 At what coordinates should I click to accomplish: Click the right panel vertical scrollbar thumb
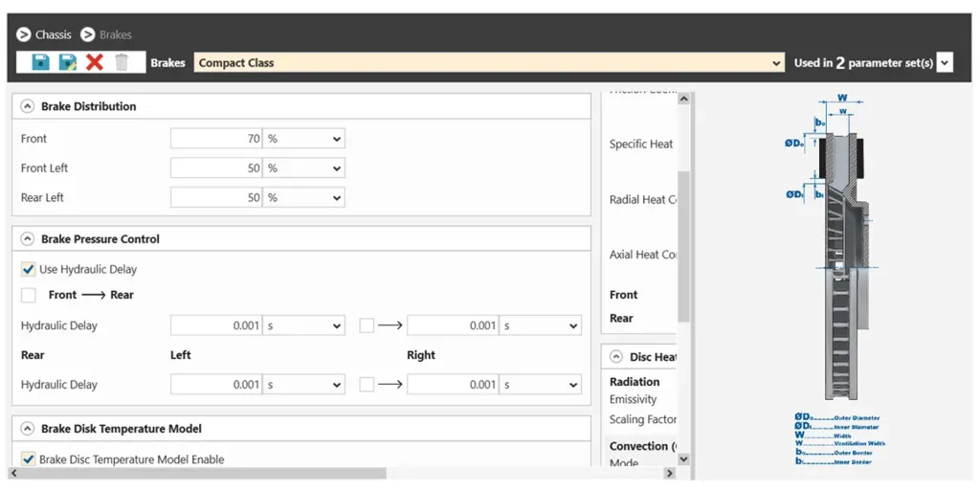pyautogui.click(x=683, y=246)
